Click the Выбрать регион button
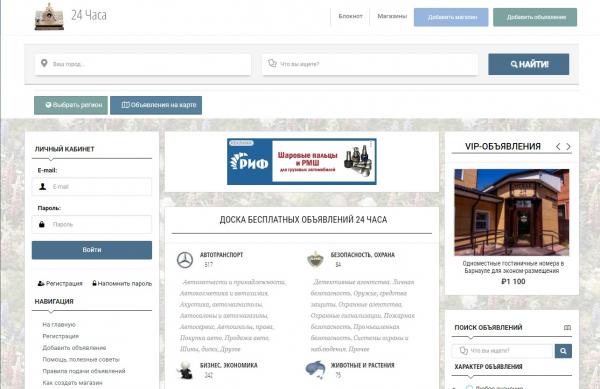The height and width of the screenshot is (389, 600). pyautogui.click(x=71, y=105)
